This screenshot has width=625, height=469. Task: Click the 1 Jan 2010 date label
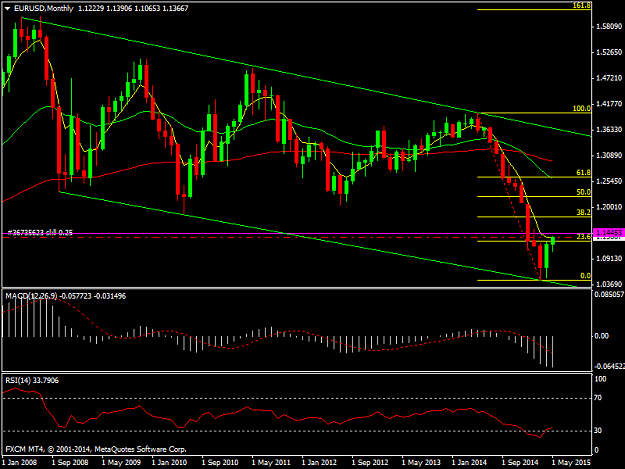[x=169, y=463]
